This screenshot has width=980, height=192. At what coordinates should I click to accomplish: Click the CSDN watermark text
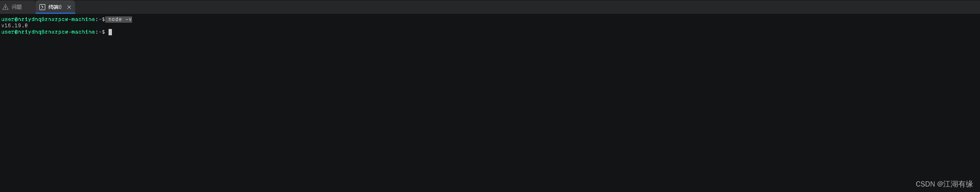[925, 184]
